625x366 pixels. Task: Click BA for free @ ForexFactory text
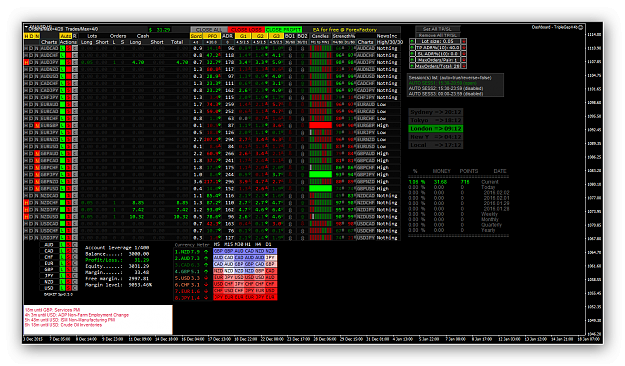click(344, 30)
